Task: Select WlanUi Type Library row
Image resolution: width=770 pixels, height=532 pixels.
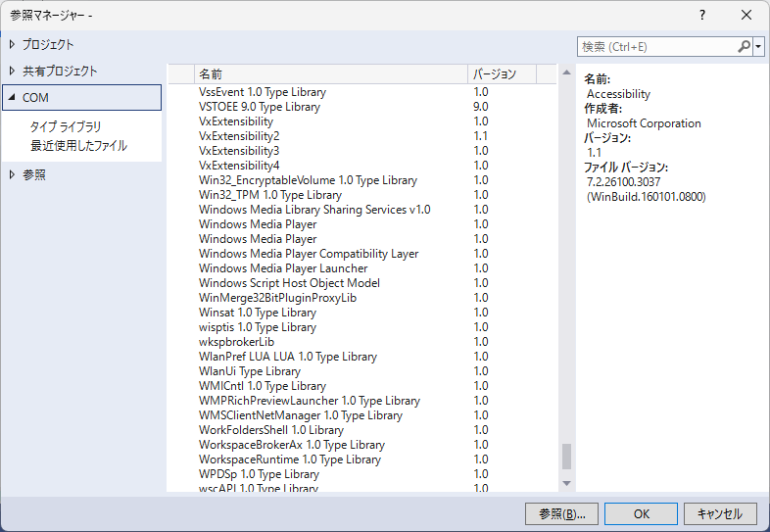Action: pyautogui.click(x=362, y=372)
